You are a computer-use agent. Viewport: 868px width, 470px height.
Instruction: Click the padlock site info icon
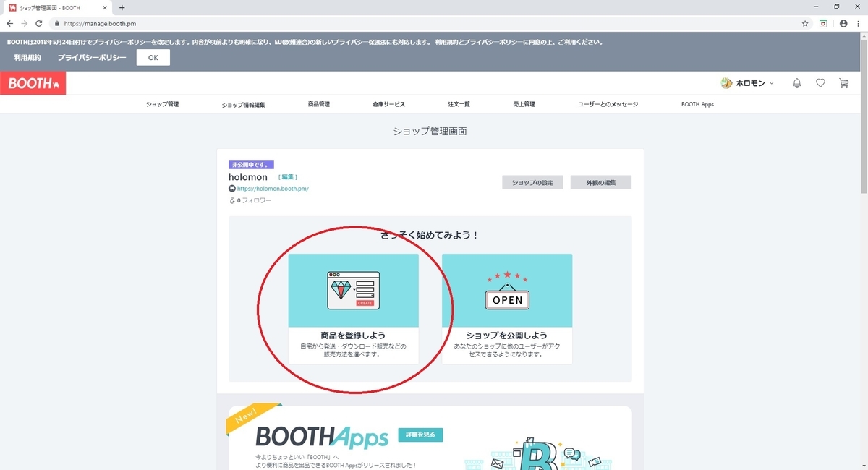[58, 23]
